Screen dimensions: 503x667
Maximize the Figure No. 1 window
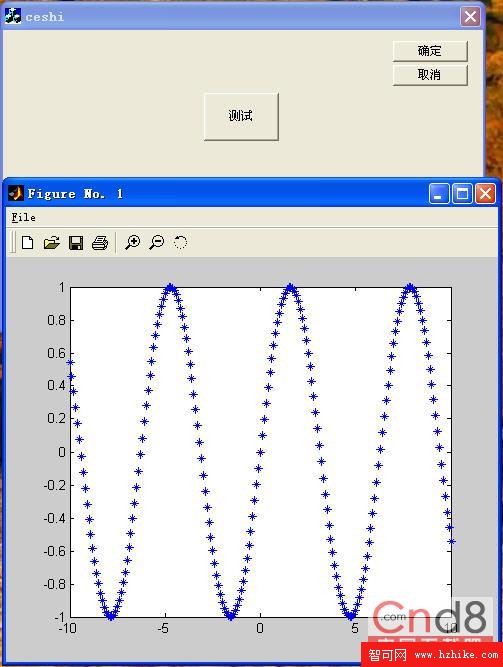tap(462, 194)
